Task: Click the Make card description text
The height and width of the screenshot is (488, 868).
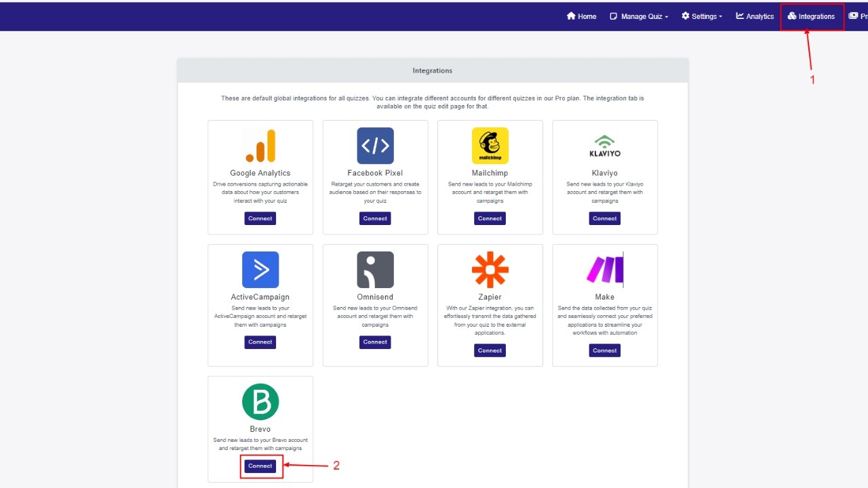Action: pyautogui.click(x=605, y=321)
